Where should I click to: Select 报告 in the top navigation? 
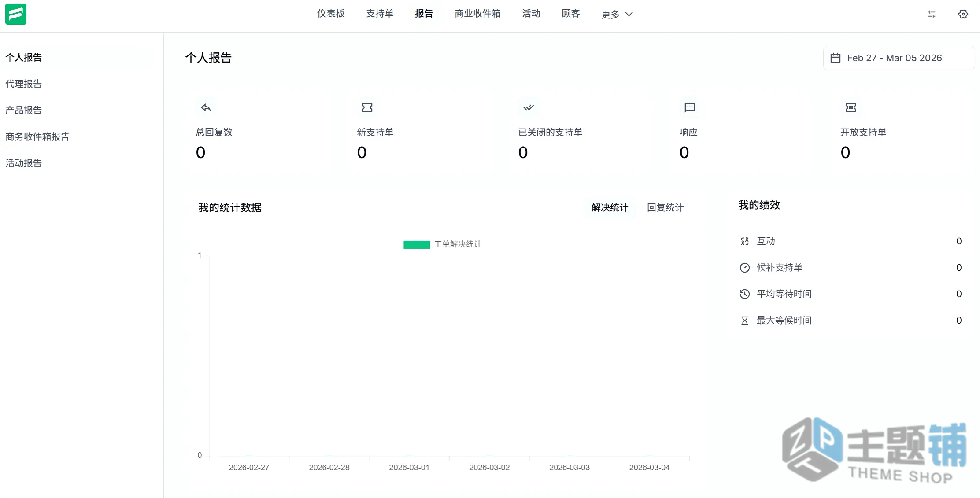click(x=424, y=14)
